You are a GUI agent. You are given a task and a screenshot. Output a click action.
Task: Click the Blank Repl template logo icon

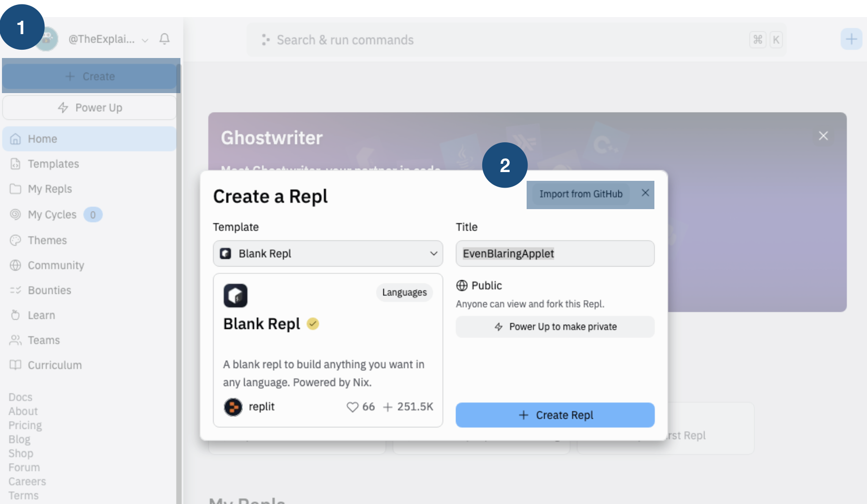point(236,295)
